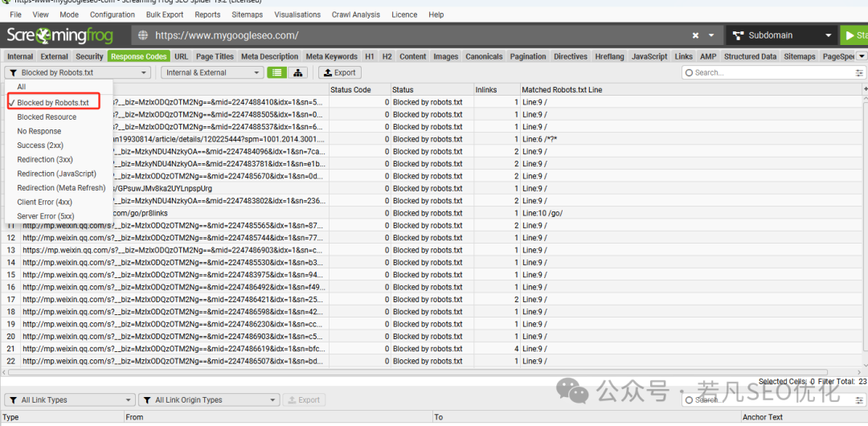Open the Bulk Export menu
This screenshot has width=868, height=426.
pyautogui.click(x=165, y=14)
